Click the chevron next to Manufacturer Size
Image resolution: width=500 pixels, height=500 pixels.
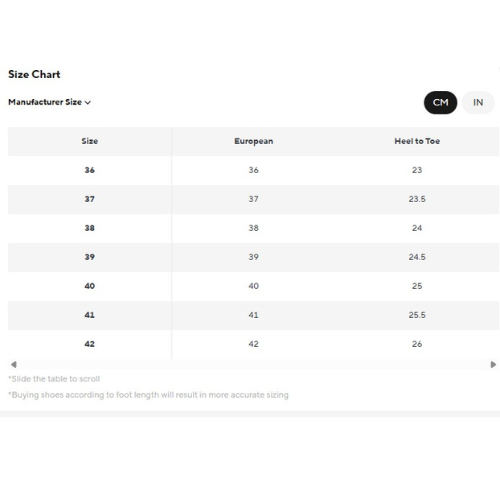[x=88, y=102]
